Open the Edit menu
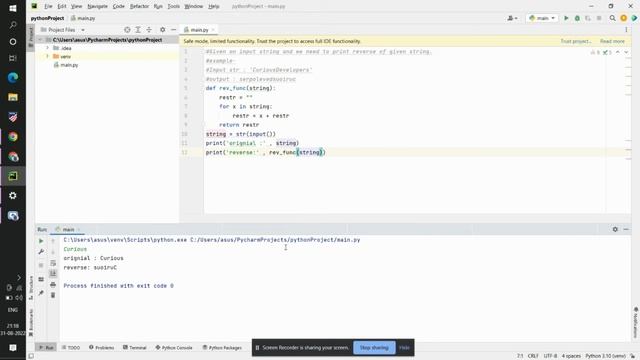Screen dimensions: 640x360 (x=62, y=7)
